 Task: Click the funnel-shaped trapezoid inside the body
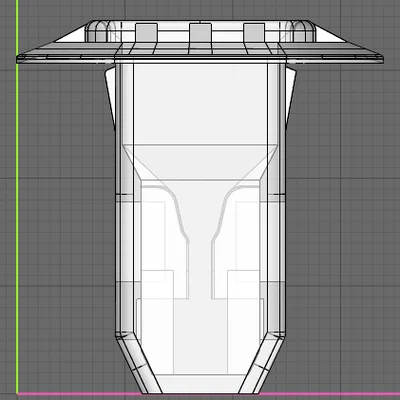pos(200,162)
